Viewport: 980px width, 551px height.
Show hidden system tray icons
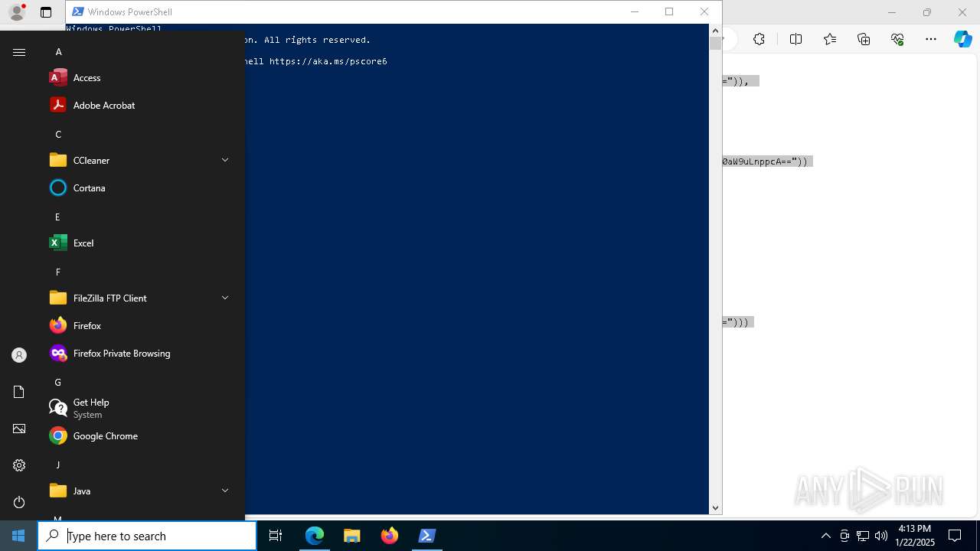point(825,536)
